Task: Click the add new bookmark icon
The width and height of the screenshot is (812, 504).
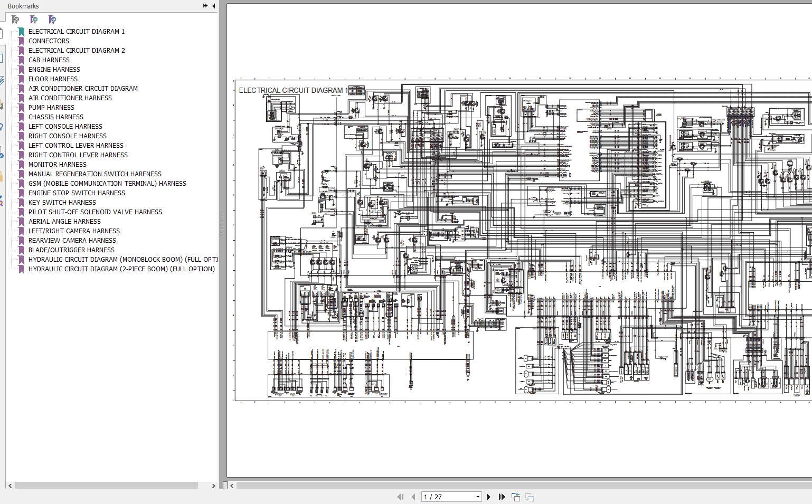Action: click(34, 20)
